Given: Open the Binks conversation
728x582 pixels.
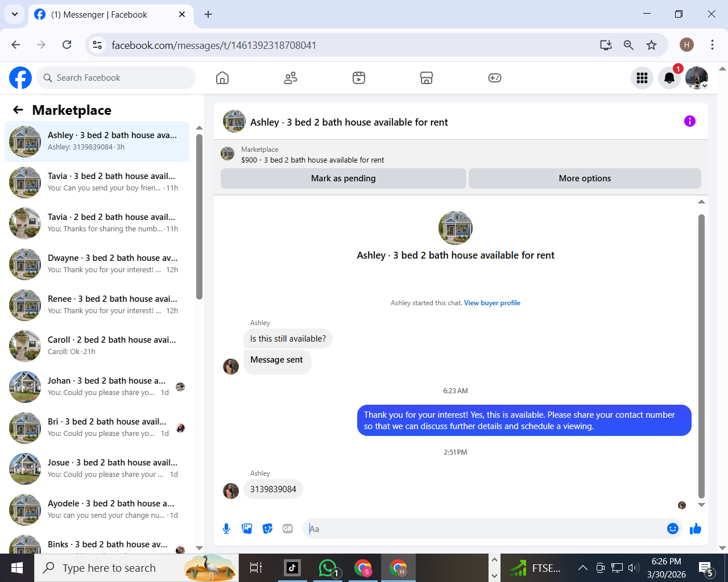Looking at the screenshot, I should pos(97,543).
